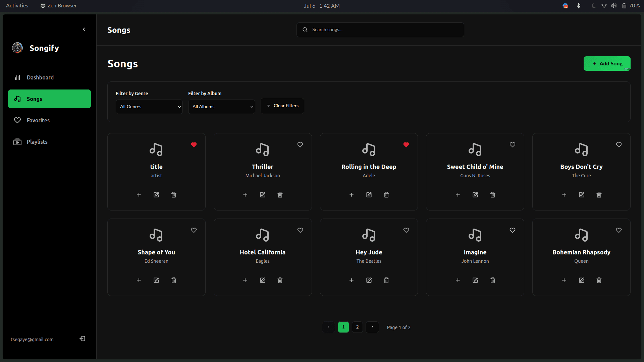Open Activities in the top bar

coord(16,5)
